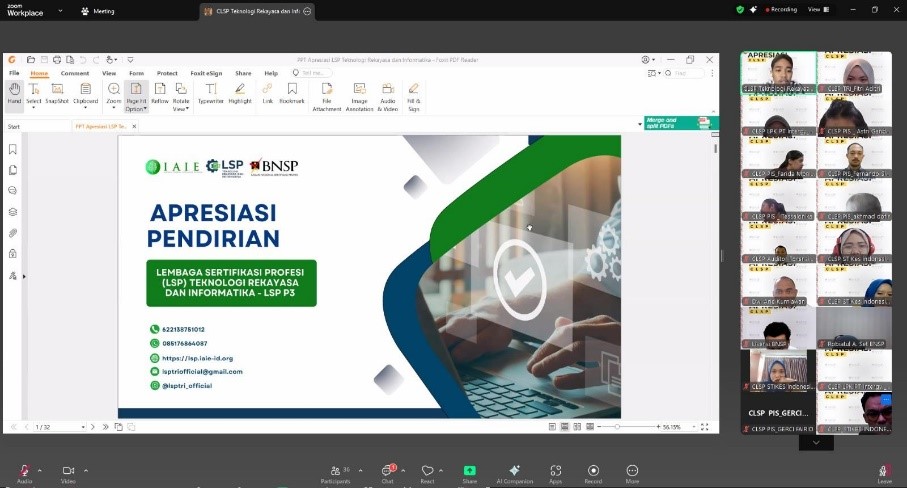Expand the View dropdown in Zoom header

[817, 10]
